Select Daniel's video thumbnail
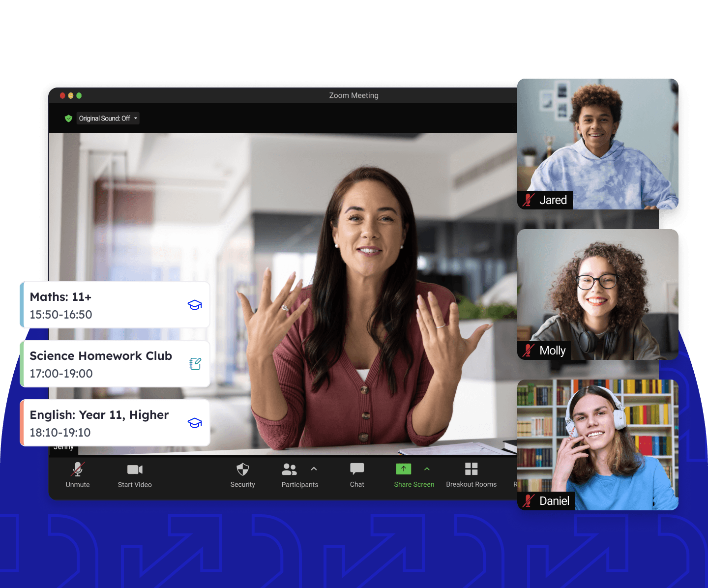Image resolution: width=708 pixels, height=588 pixels. click(x=598, y=445)
